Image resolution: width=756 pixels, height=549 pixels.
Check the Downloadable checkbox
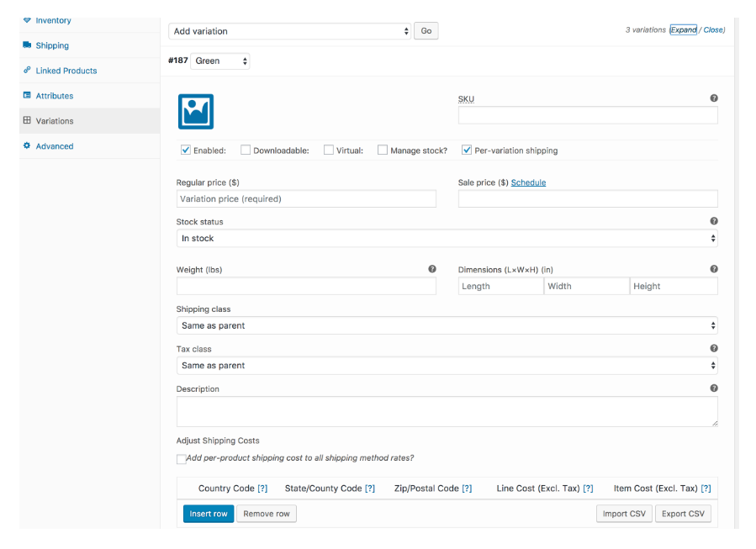pyautogui.click(x=246, y=150)
